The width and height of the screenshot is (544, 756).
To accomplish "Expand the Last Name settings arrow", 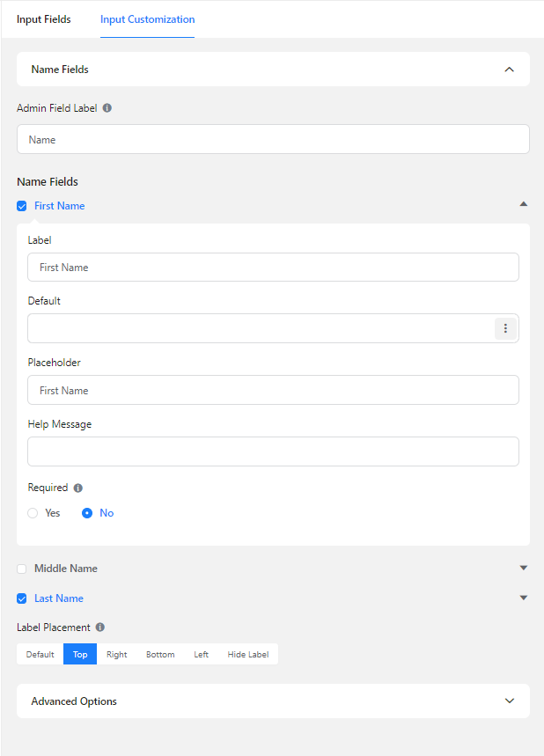I will coord(524,598).
